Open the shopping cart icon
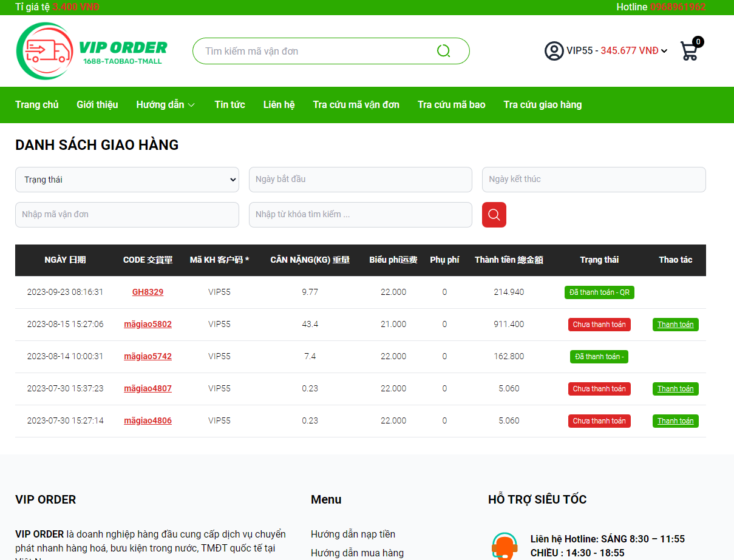734x560 pixels. pyautogui.click(x=690, y=51)
